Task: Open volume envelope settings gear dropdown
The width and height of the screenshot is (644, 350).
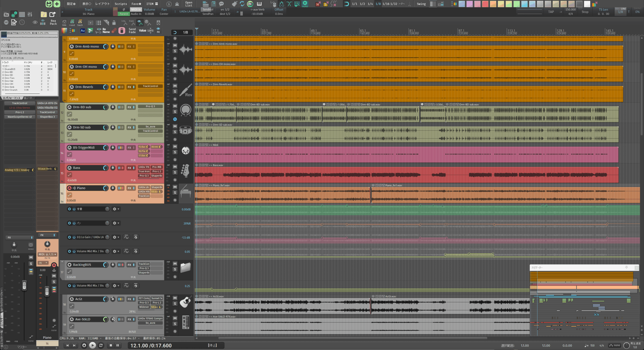Action: click(116, 209)
